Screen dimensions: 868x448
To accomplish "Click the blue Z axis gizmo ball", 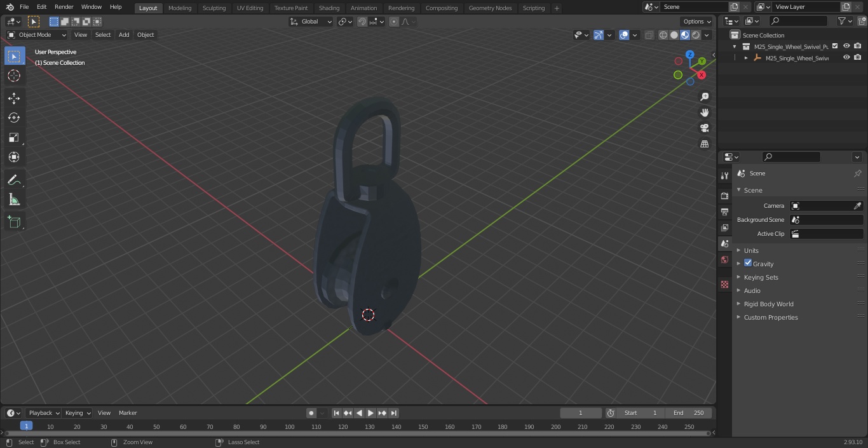I will [689, 55].
